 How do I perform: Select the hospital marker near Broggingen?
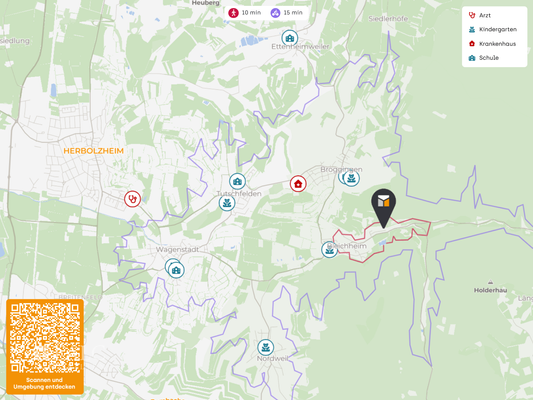(298, 184)
